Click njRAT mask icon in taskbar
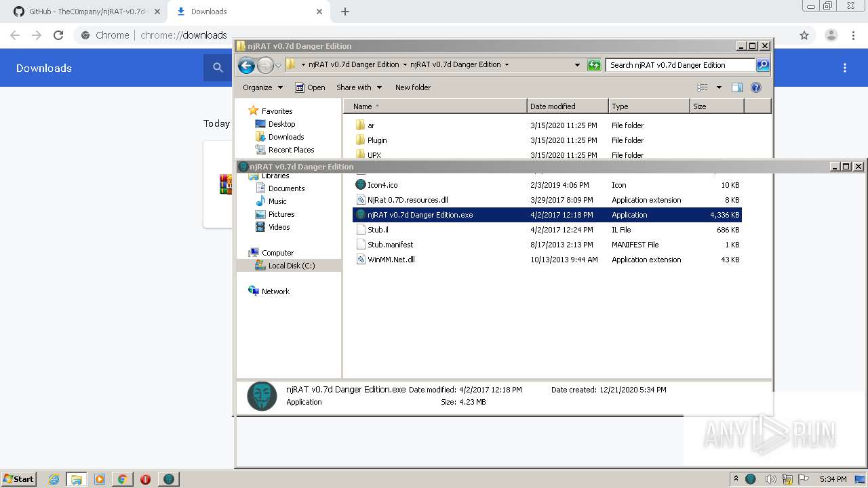 coord(168,479)
